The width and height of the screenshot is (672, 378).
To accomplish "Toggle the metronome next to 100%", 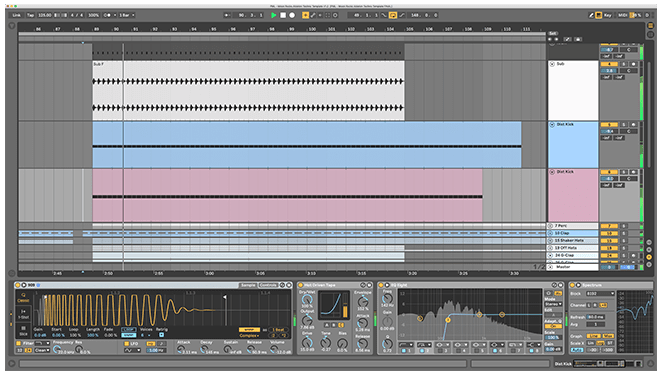I will 107,15.
